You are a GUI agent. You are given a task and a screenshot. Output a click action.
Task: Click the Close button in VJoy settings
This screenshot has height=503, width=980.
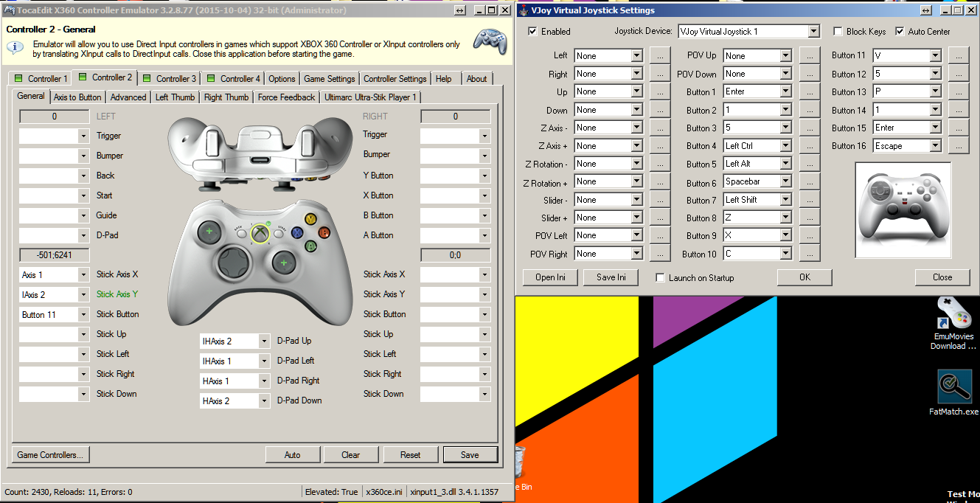click(942, 277)
